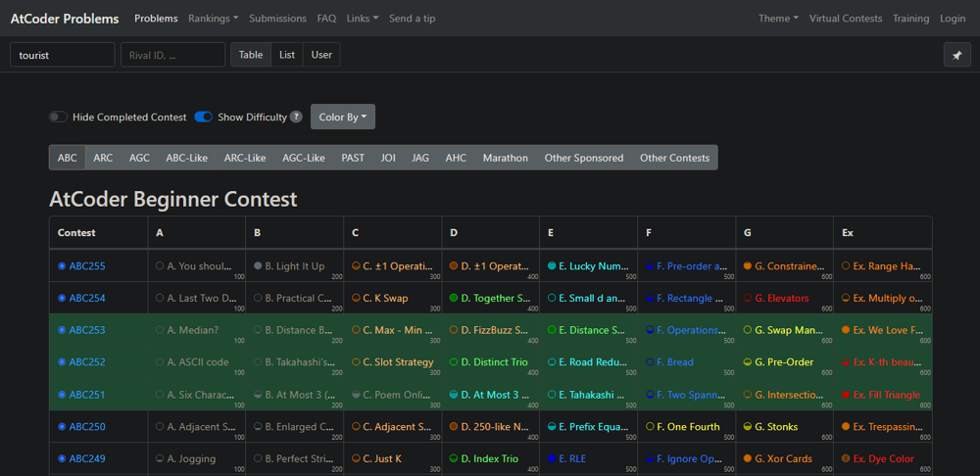The image size is (980, 476).
Task: Open the Training page
Action: tap(911, 18)
